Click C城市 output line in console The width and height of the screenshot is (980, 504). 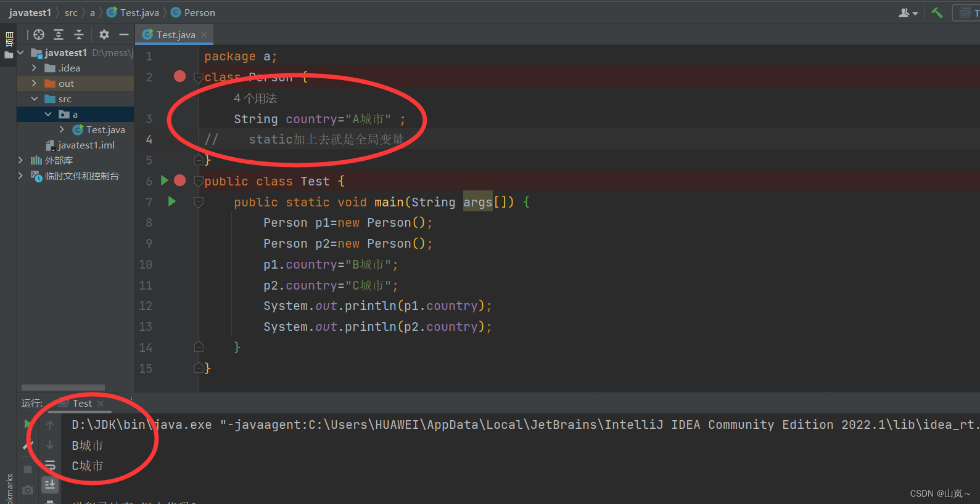pos(88,466)
